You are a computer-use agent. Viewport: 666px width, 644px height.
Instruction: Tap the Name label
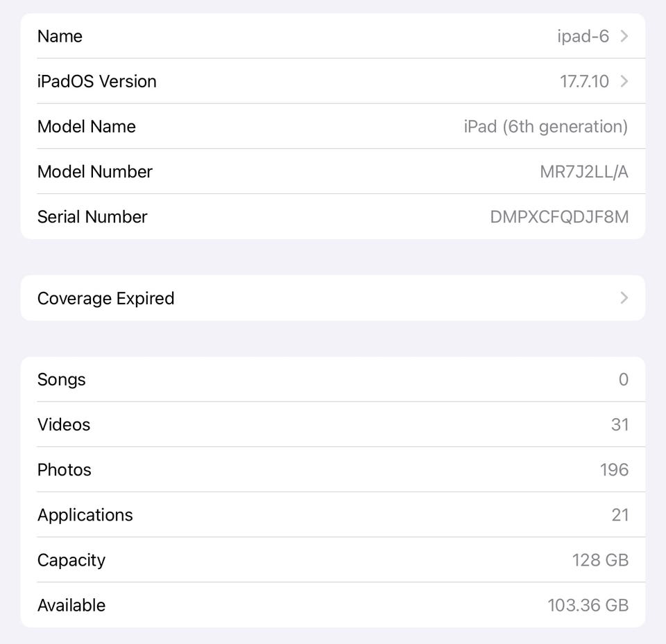[60, 36]
